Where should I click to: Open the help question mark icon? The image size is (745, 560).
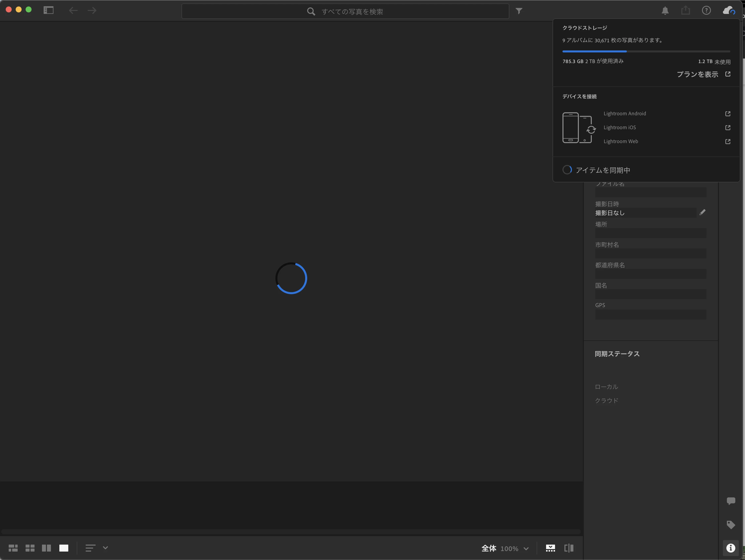706,11
